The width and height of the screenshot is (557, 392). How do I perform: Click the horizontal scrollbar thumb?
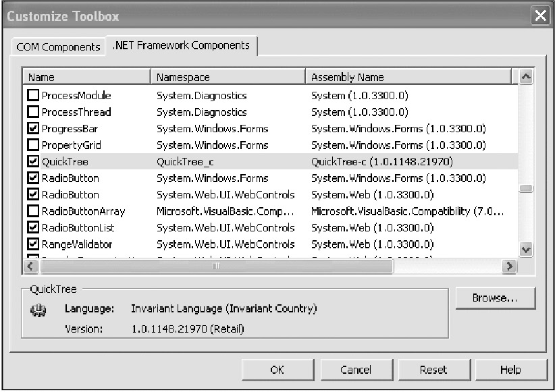point(216,267)
